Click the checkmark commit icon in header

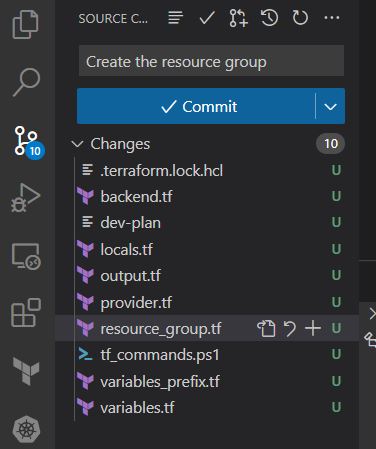207,18
